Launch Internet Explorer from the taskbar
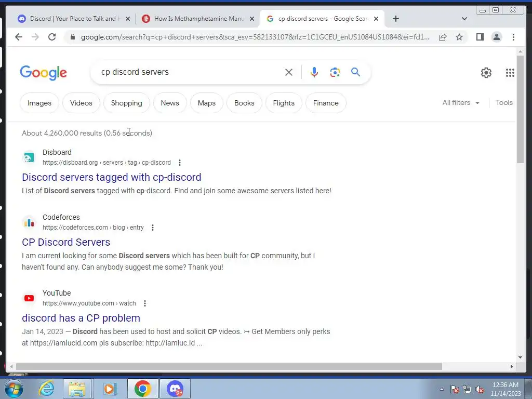 click(x=46, y=389)
